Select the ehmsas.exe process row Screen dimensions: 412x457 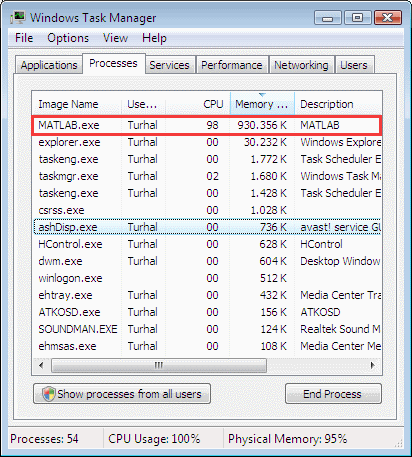207,346
